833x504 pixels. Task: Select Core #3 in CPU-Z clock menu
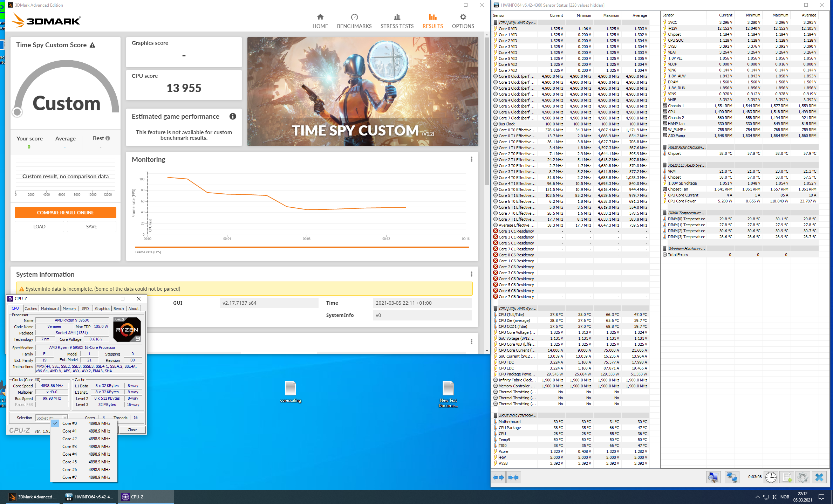point(84,447)
